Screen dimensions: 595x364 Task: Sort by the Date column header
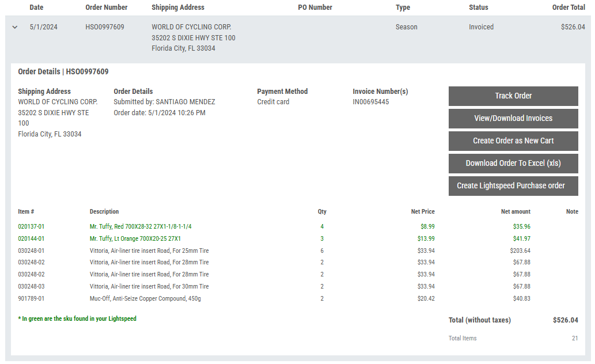click(36, 7)
